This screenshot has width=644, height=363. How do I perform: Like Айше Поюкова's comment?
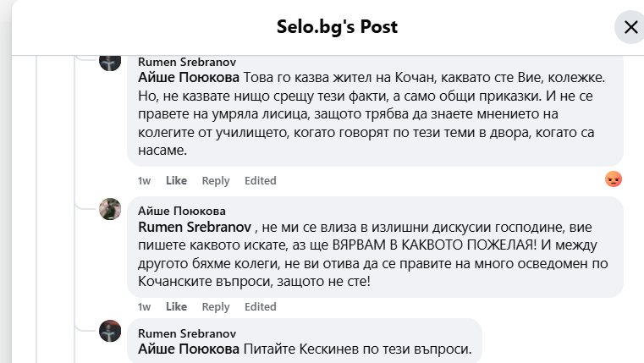pyautogui.click(x=176, y=306)
